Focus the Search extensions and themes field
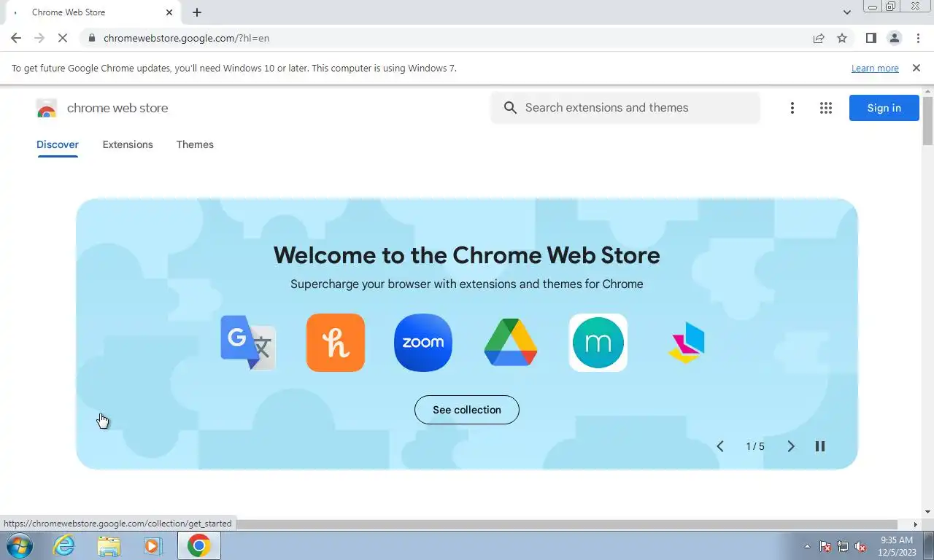Screen dimensions: 934x560 pyautogui.click(x=625, y=108)
